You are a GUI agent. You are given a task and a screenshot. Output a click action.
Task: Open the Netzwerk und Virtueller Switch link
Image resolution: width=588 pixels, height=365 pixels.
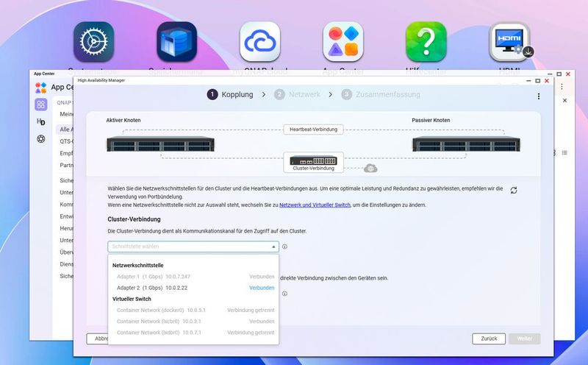(315, 205)
